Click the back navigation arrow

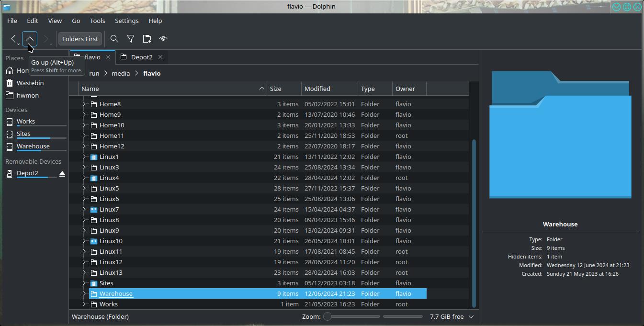coord(13,39)
